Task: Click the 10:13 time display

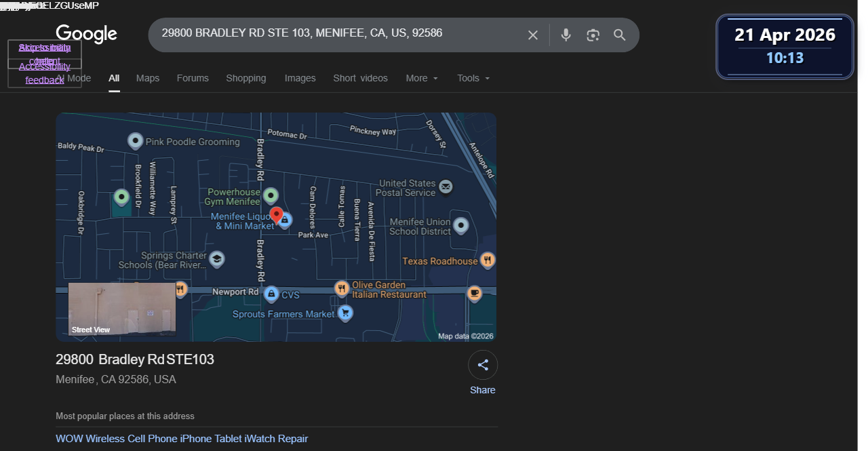Action: pyautogui.click(x=785, y=58)
